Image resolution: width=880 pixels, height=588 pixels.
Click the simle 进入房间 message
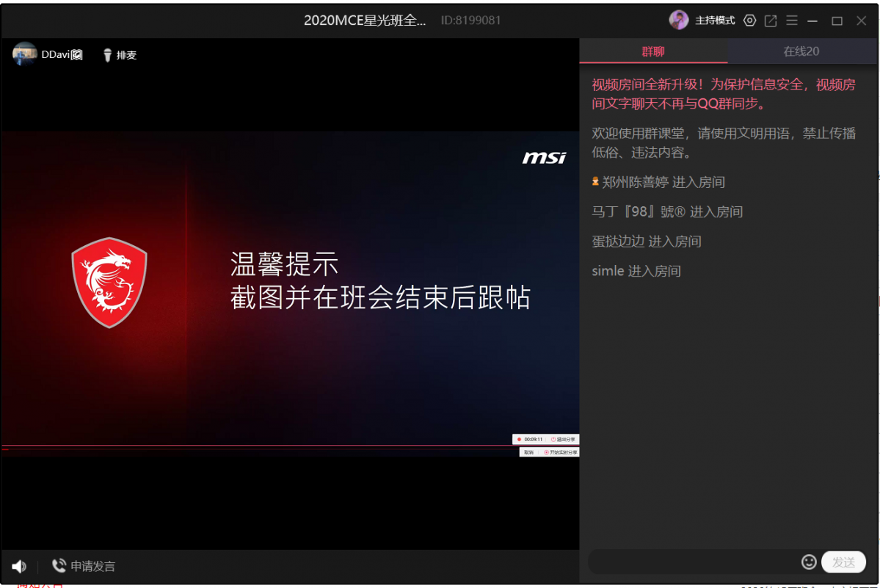(x=636, y=271)
